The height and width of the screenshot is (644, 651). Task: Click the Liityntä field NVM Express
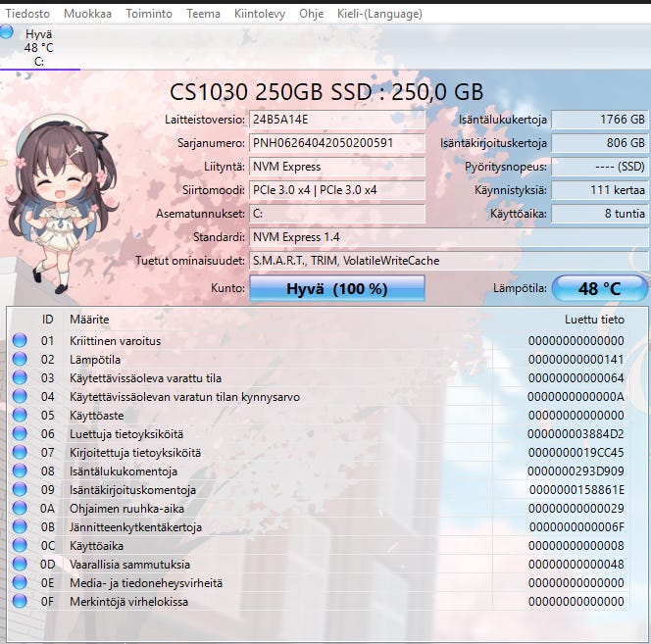coord(337,167)
